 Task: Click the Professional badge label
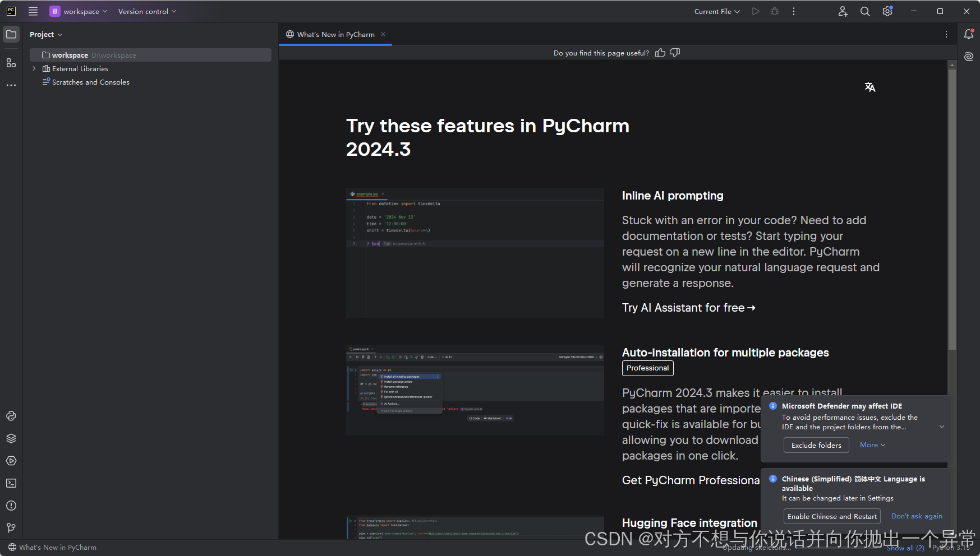tap(648, 368)
